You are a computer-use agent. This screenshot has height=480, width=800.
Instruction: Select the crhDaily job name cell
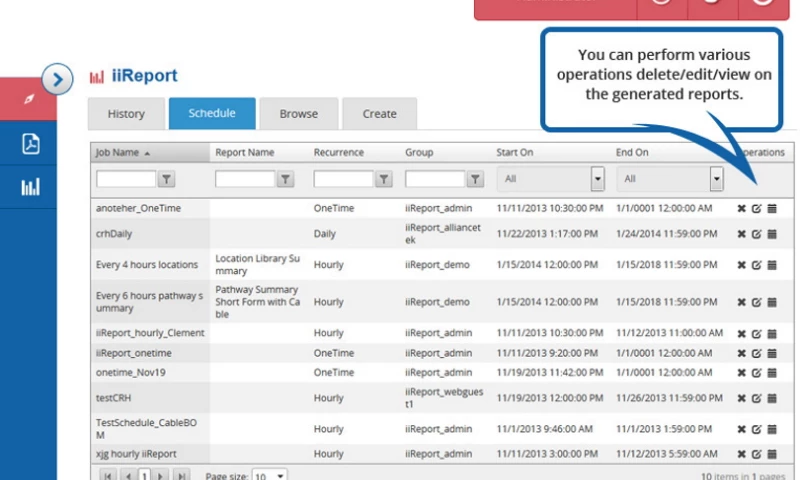(x=114, y=234)
